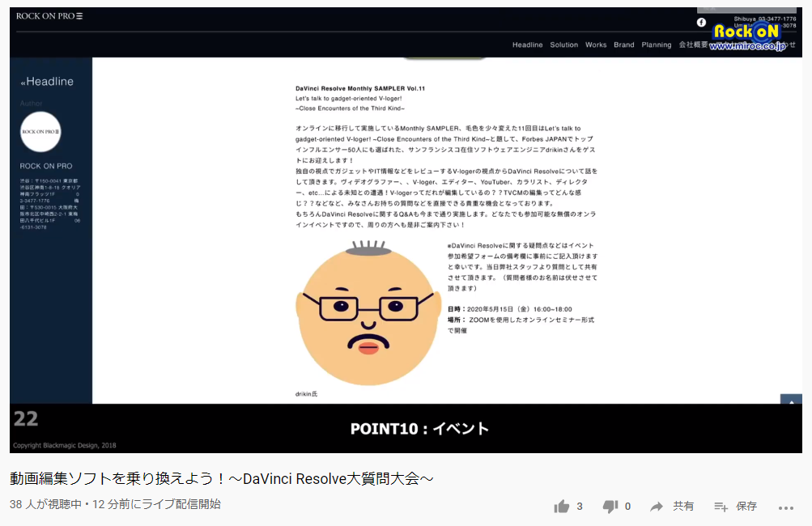This screenshot has height=526, width=812.
Task: Open the Headline menu item
Action: point(527,45)
